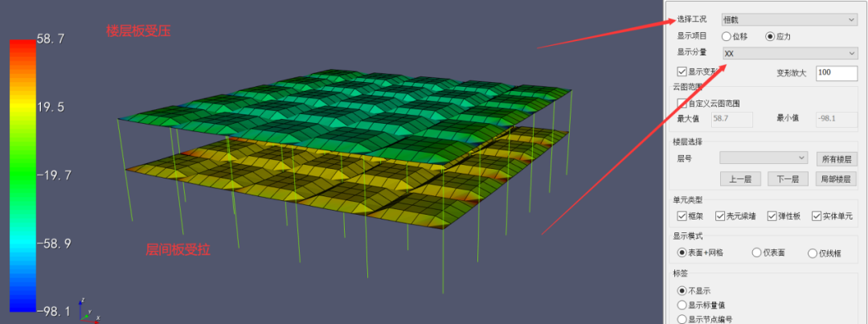The height and width of the screenshot is (324, 868).
Task: Open the 选择工况 load case dropdown
Action: [x=789, y=20]
